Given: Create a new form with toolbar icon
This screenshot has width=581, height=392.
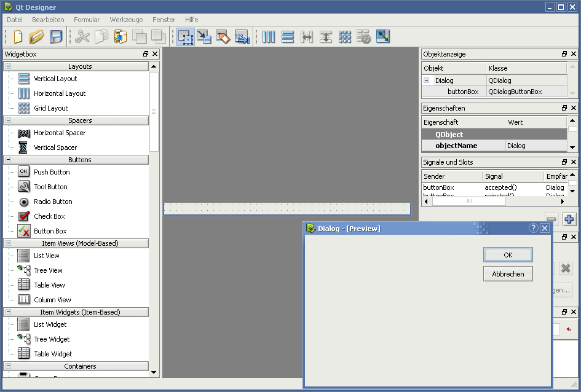Looking at the screenshot, I should pos(18,37).
